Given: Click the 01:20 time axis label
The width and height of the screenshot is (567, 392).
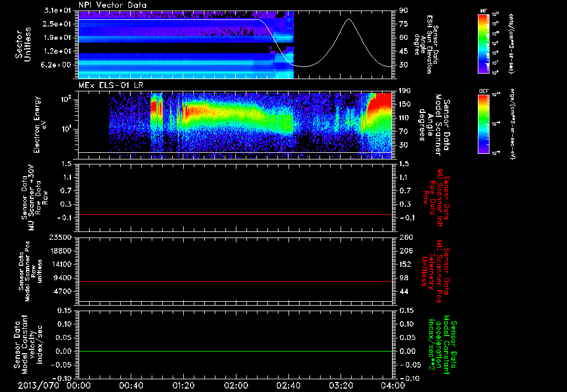Looking at the screenshot, I should [183, 385].
